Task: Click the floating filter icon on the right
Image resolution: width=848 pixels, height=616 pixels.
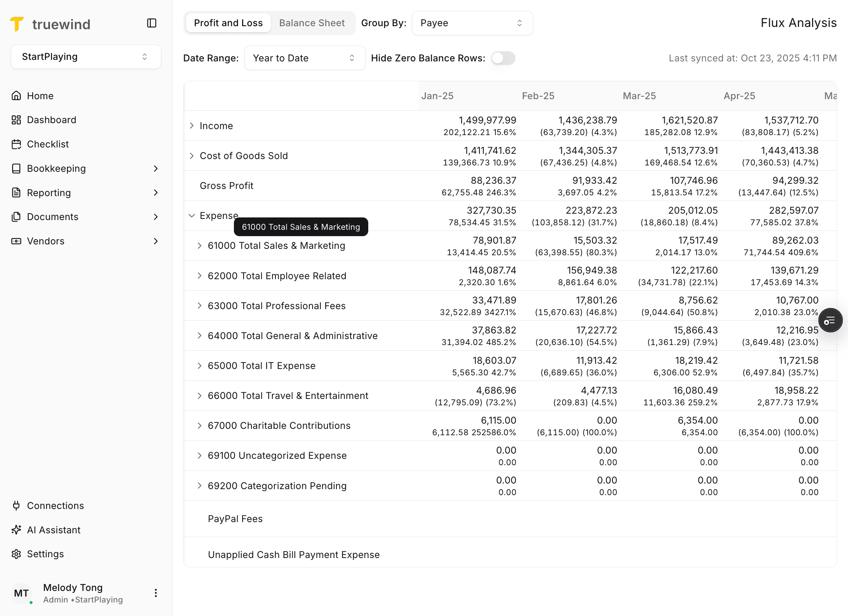Action: [830, 320]
